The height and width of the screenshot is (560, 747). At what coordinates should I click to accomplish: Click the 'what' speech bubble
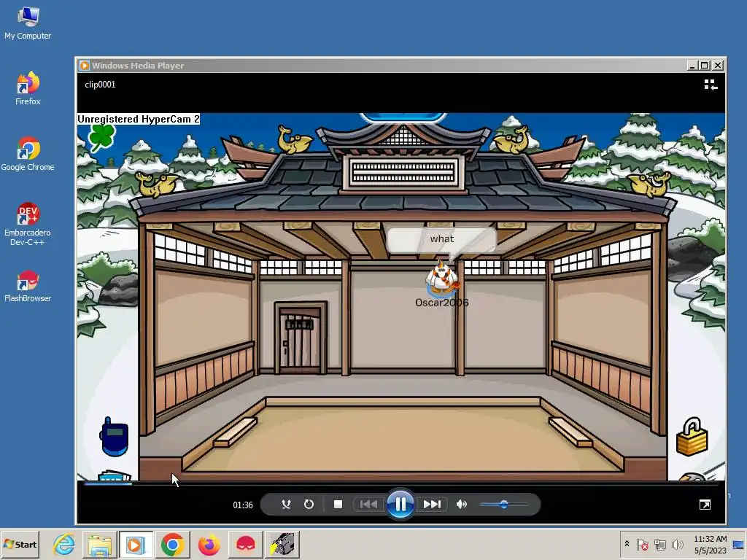point(441,239)
